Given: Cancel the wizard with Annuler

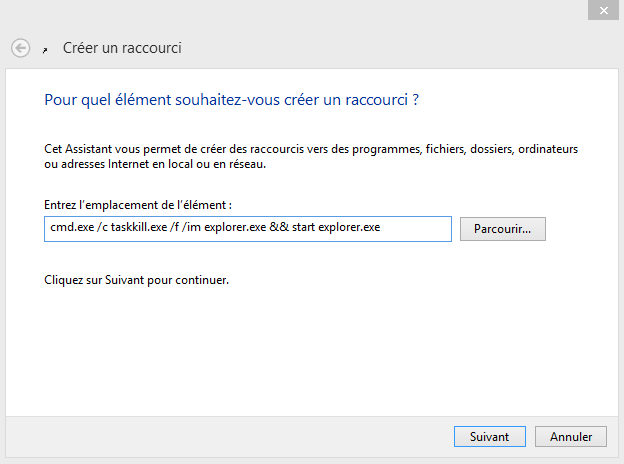Looking at the screenshot, I should (571, 437).
